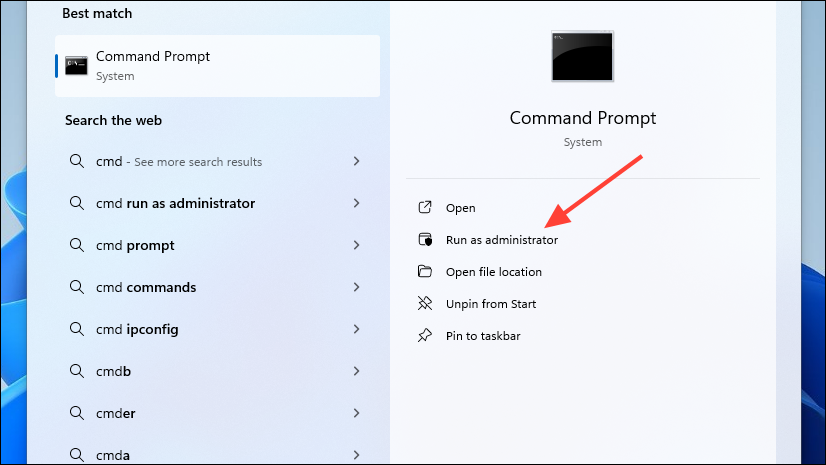Open 'cmd commands' web suggestion
The image size is (826, 465).
[x=217, y=287]
